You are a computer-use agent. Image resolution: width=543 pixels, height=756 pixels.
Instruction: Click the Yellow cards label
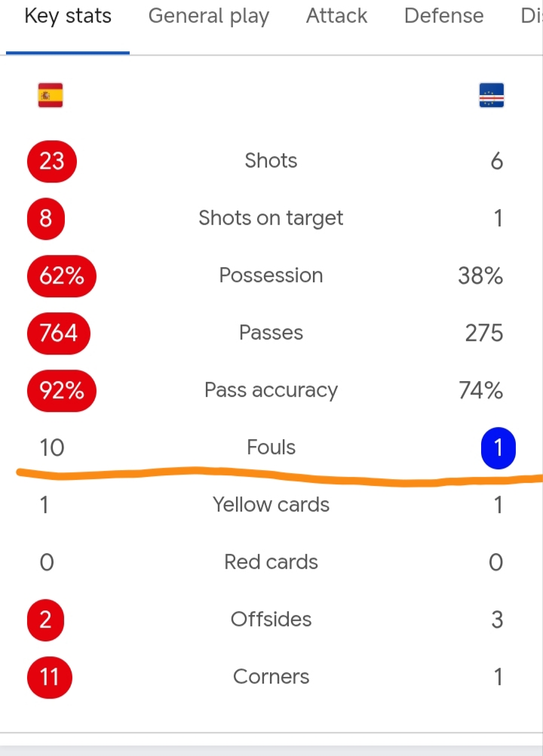[x=271, y=505]
